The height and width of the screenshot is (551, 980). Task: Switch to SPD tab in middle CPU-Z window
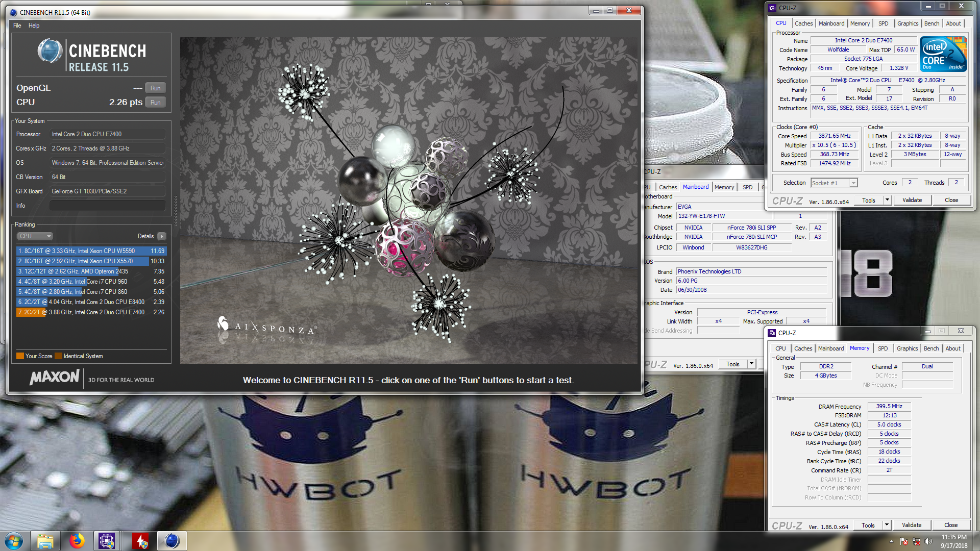tap(748, 187)
